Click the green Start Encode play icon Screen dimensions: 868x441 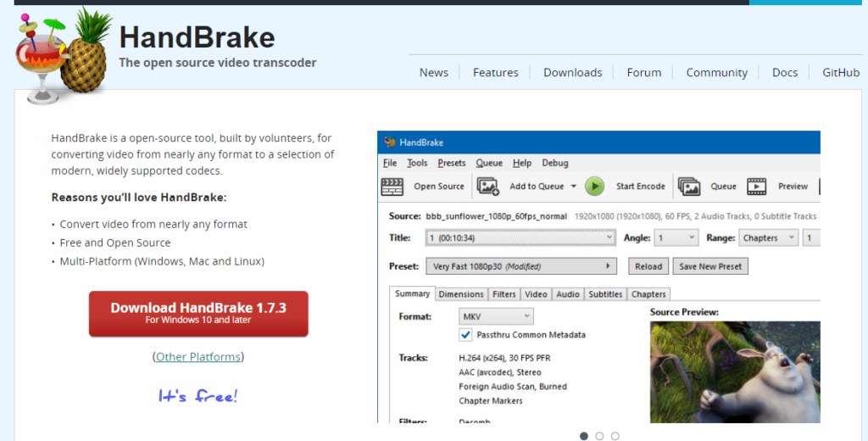point(594,186)
